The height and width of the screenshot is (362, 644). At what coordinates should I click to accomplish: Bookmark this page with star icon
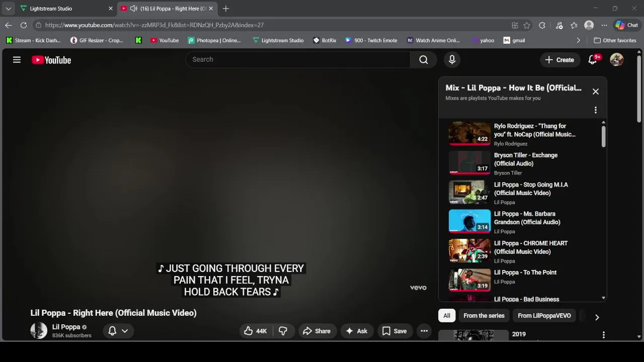(x=527, y=25)
